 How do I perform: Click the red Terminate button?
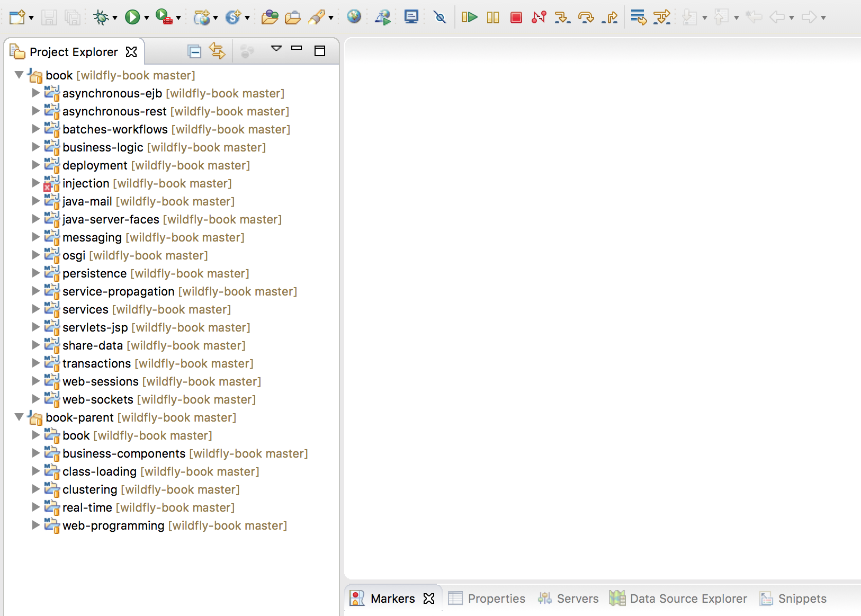coord(516,18)
